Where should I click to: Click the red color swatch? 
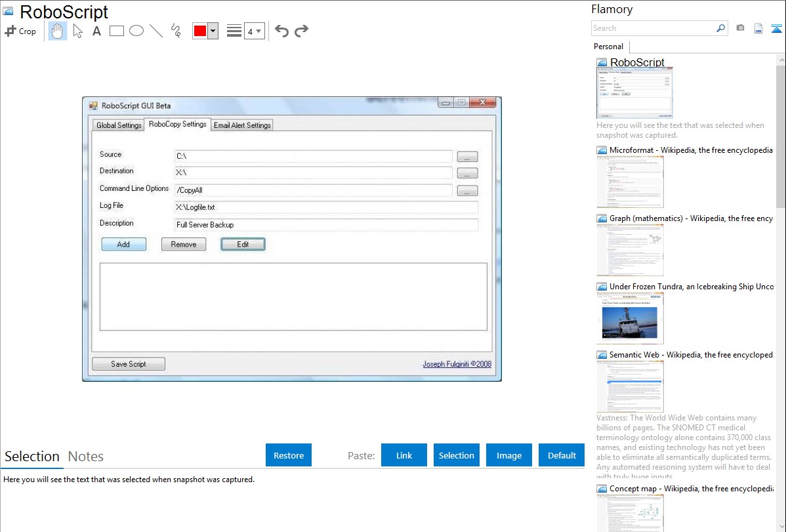coord(200,31)
